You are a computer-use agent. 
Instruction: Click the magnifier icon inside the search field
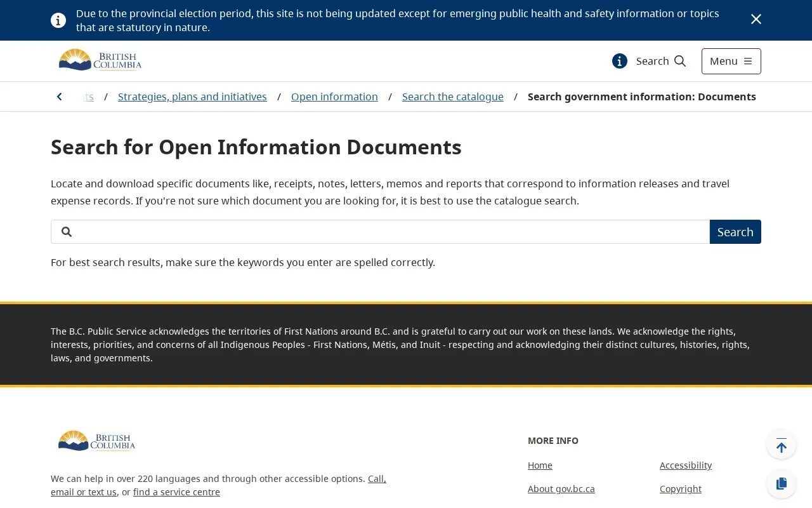click(67, 232)
